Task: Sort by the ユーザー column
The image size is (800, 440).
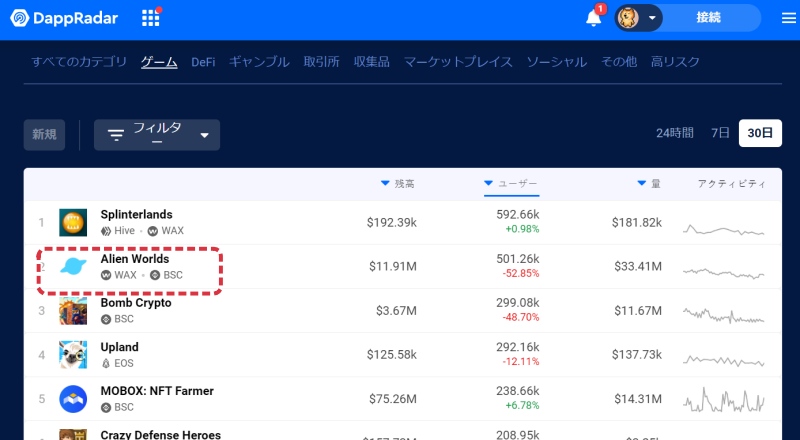Action: [x=511, y=184]
